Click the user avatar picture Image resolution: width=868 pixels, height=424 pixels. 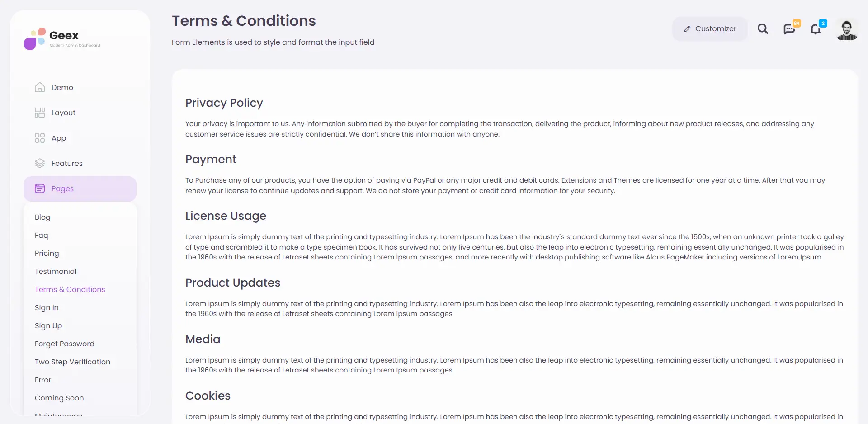(847, 30)
